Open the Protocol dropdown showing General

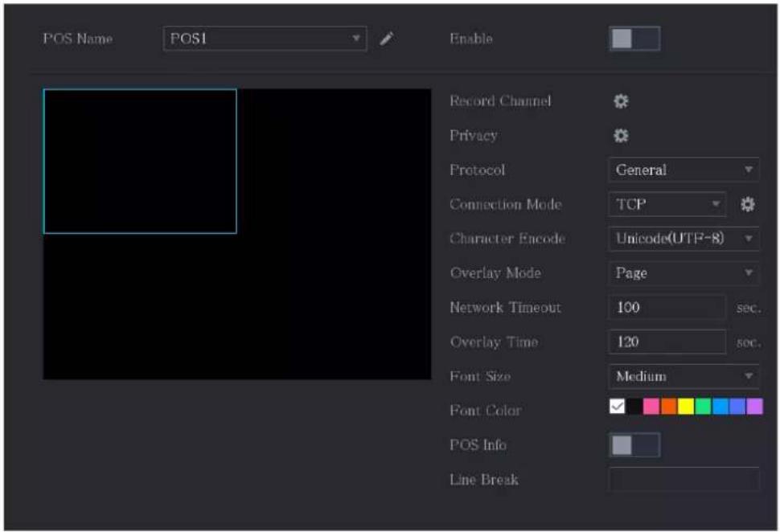pyautogui.click(x=684, y=170)
